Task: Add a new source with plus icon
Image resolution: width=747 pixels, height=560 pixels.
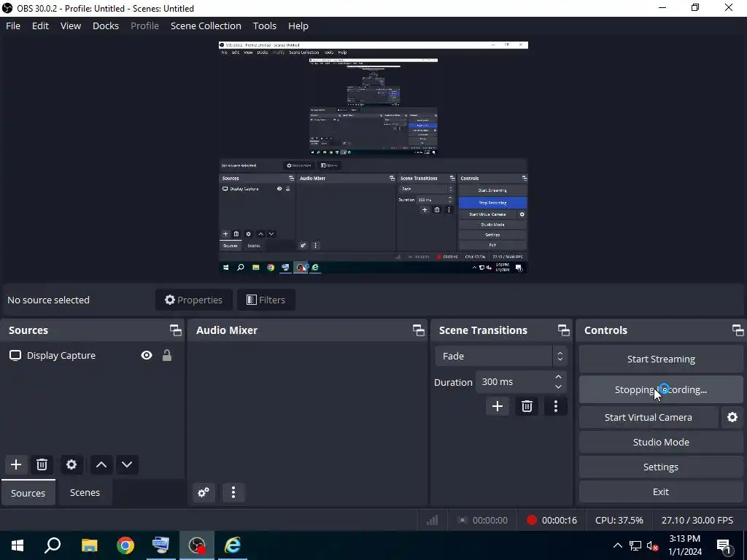Action: 16,464
